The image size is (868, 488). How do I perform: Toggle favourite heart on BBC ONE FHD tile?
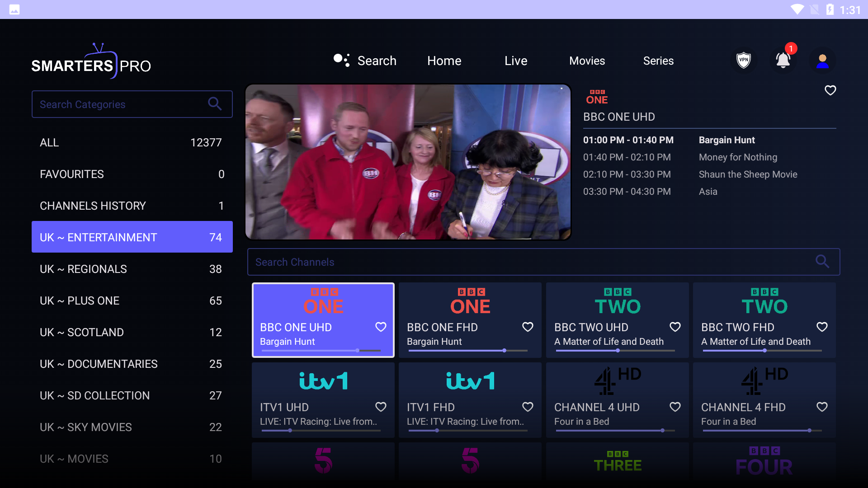tap(528, 327)
